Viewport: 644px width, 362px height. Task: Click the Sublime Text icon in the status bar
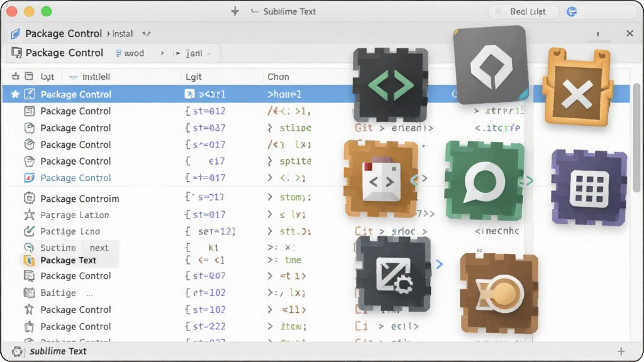17,351
